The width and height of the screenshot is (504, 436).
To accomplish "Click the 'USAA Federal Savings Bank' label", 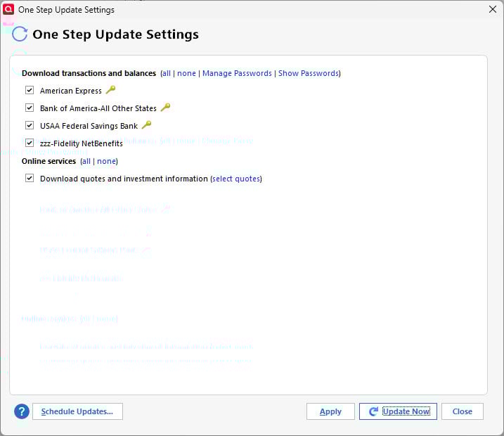I will click(89, 126).
